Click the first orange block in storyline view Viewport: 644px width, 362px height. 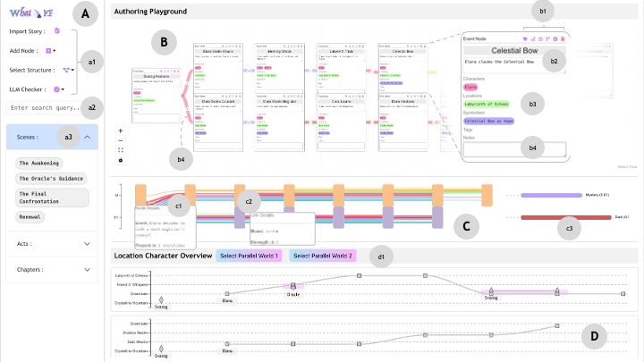[x=141, y=196]
